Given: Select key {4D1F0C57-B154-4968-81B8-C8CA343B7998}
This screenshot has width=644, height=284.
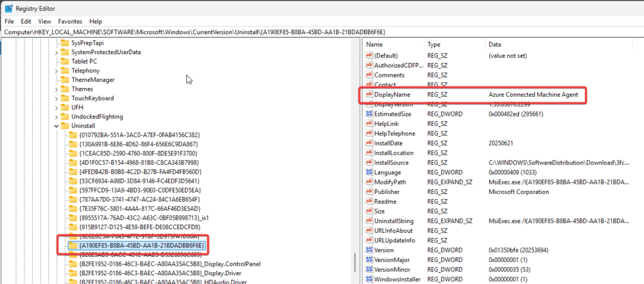Looking at the screenshot, I should pyautogui.click(x=139, y=162).
